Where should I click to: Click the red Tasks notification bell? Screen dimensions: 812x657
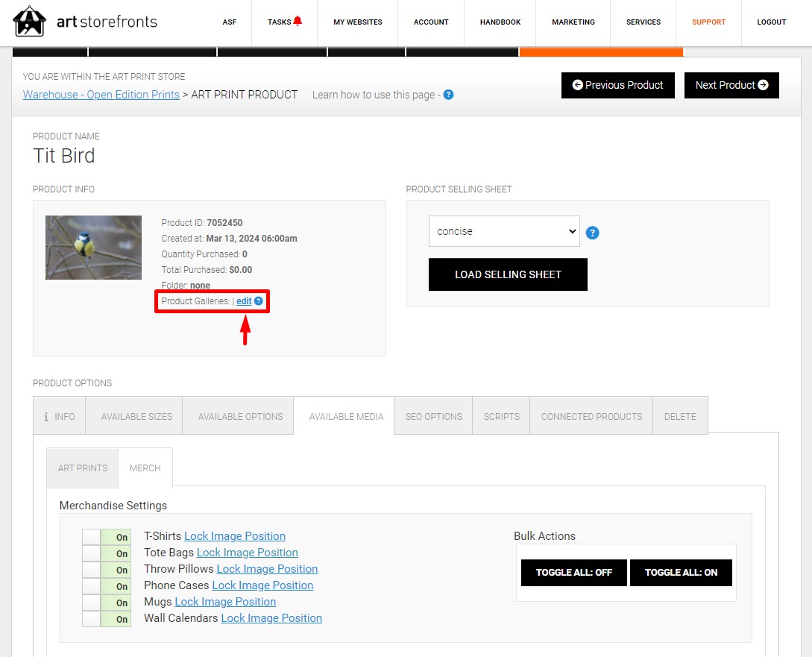[298, 21]
